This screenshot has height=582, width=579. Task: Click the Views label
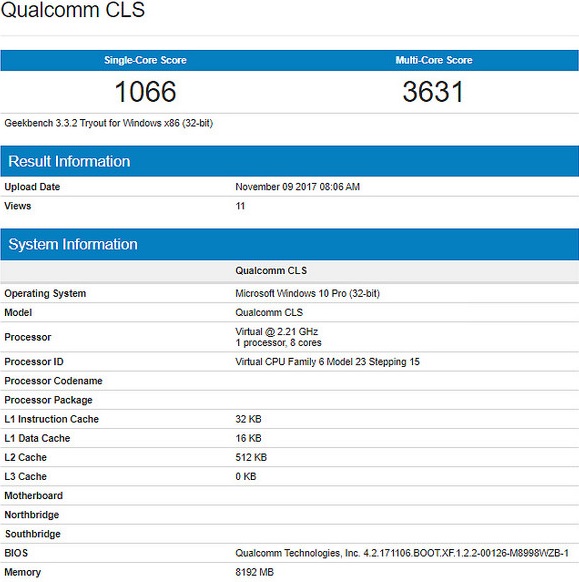[17, 206]
